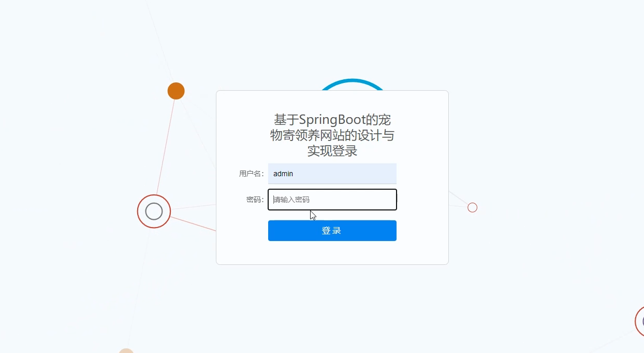Viewport: 644px width, 353px height.
Task: Click the admin text in the username box
Action: (x=283, y=174)
